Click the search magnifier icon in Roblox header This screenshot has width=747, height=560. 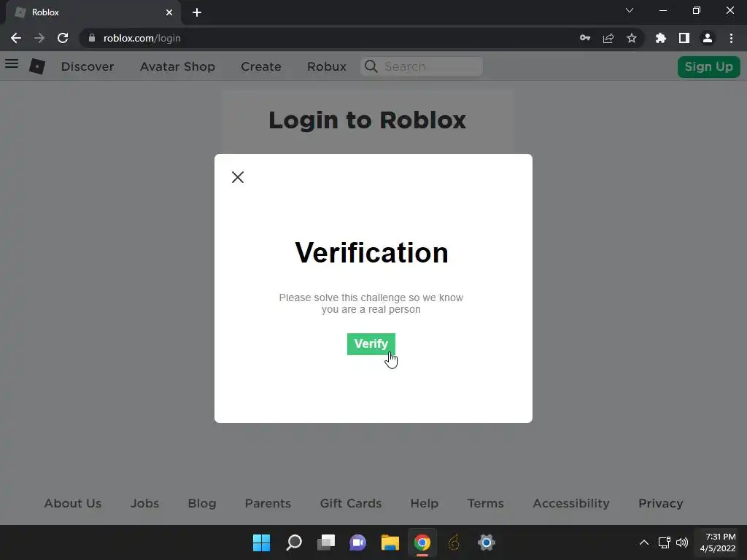(x=371, y=66)
